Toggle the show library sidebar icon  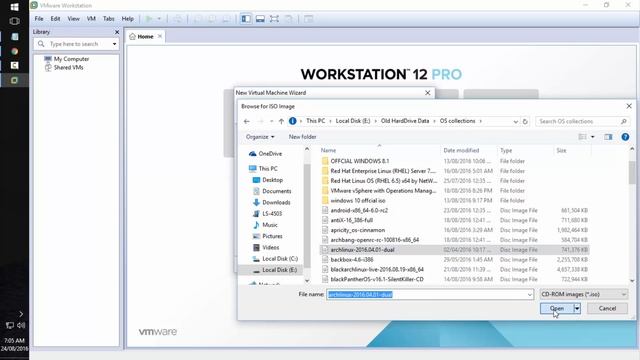click(246, 19)
